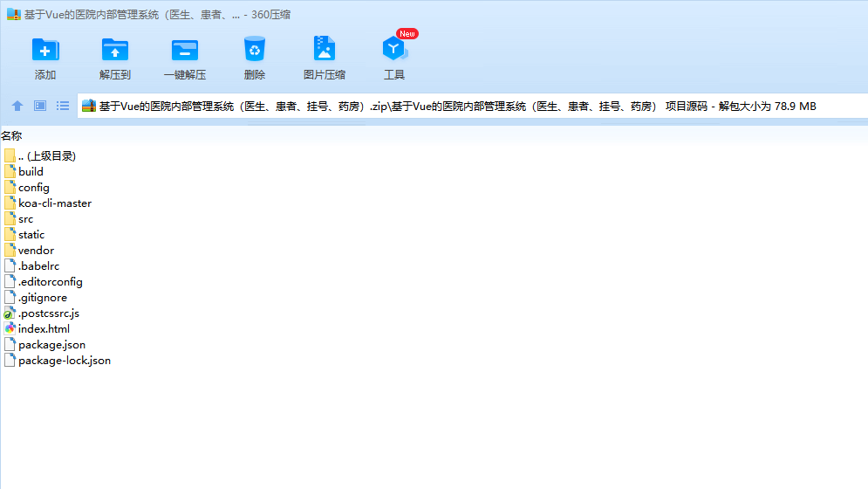Select the .babelrc file
The image size is (868, 489).
[x=38, y=266]
